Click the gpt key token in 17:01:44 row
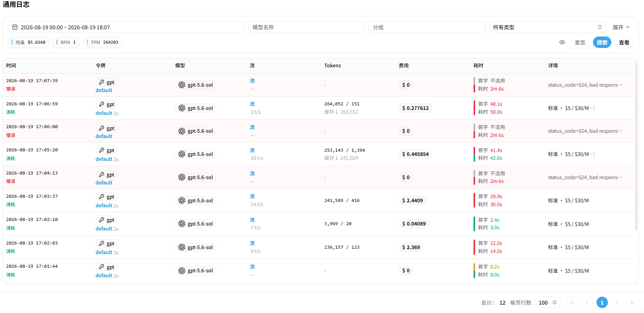Viewport: 644px width, 313px height. (107, 267)
